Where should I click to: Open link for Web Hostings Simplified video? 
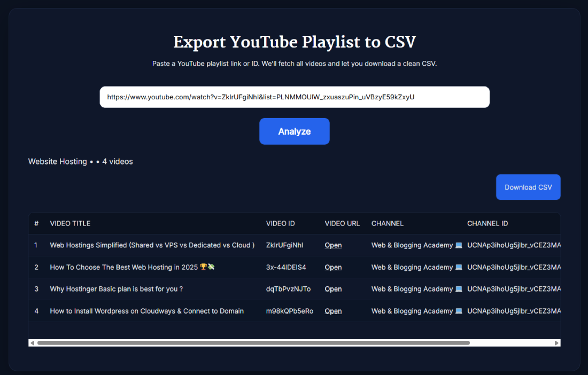pyautogui.click(x=333, y=245)
